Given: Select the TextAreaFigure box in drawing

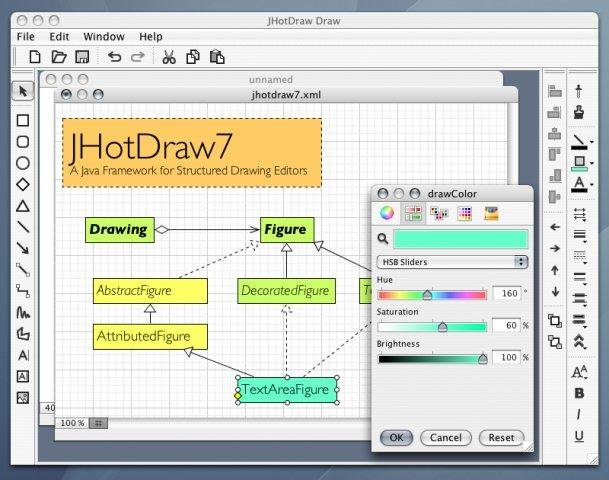Looking at the screenshot, I should pos(287,390).
